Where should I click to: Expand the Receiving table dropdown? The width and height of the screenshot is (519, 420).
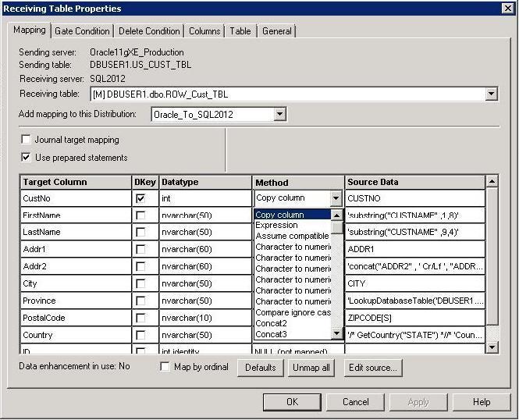491,94
